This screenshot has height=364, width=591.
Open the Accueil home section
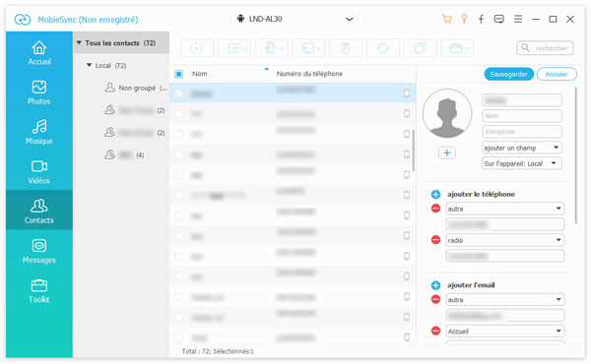(39, 53)
